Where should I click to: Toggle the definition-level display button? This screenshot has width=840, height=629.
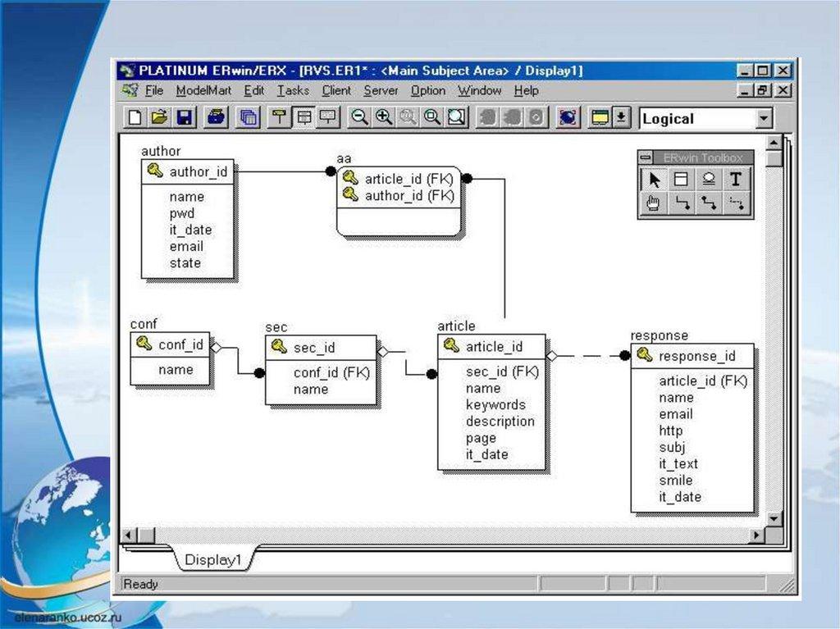(x=329, y=118)
